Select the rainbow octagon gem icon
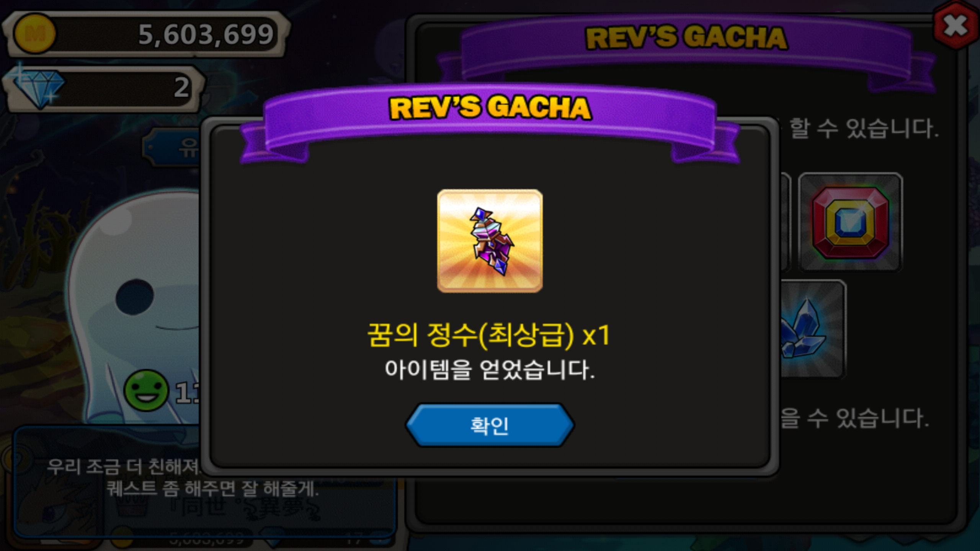 click(850, 222)
